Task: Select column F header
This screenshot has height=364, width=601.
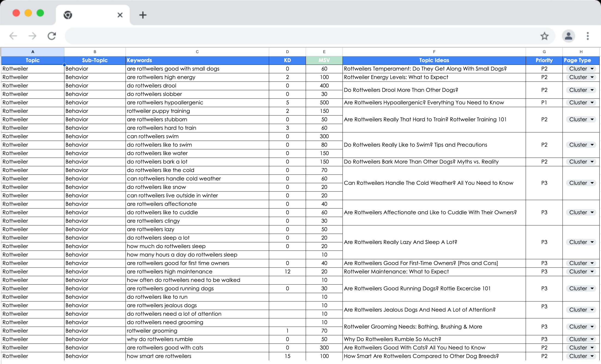Action: click(x=434, y=52)
